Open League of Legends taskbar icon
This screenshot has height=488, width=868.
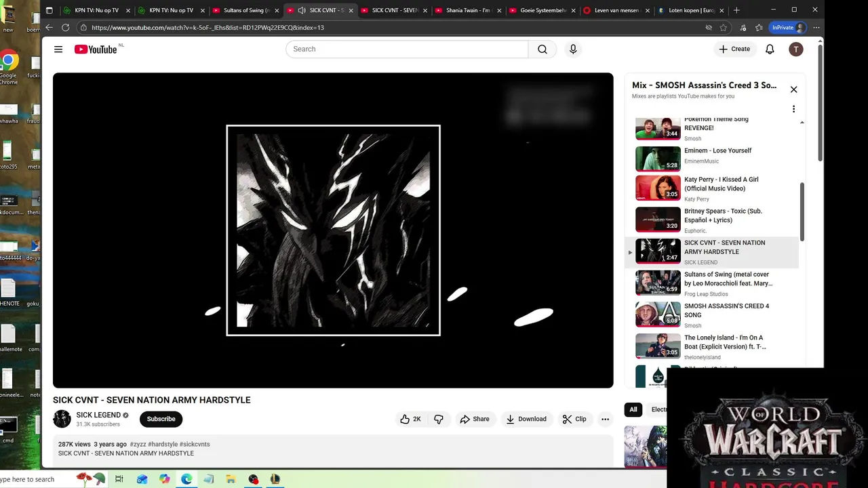click(275, 479)
